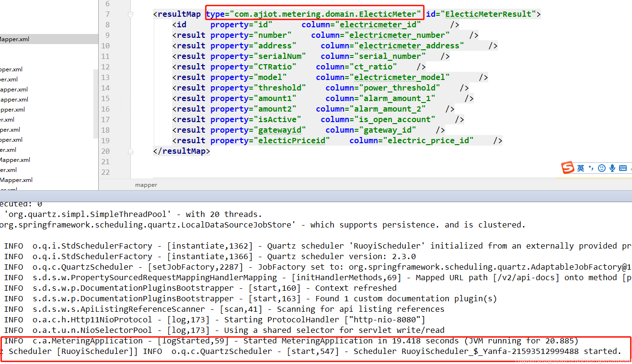Image resolution: width=632 pixels, height=364 pixels.
Task: Click the Sogou input method S logo
Action: [568, 168]
